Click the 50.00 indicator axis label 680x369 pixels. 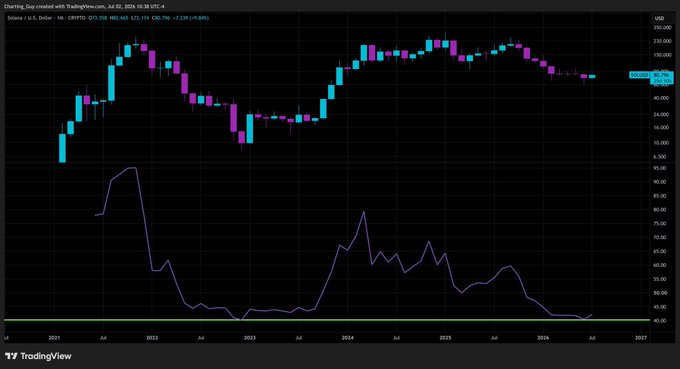[x=660, y=293]
